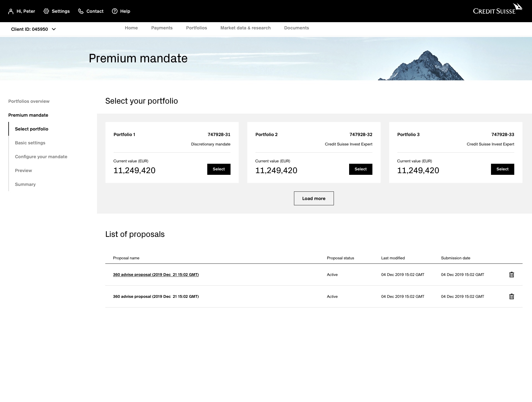The image size is (532, 402).
Task: Click Last modified column header
Action: (393, 258)
